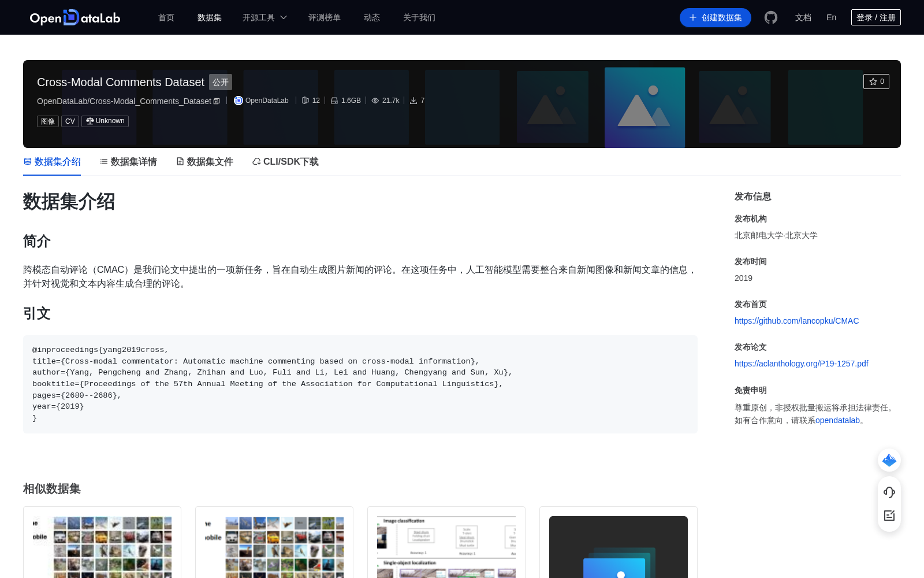Image resolution: width=924 pixels, height=578 pixels.
Task: Open the fourth similar dataset card with blue placeholder
Action: 619,543
